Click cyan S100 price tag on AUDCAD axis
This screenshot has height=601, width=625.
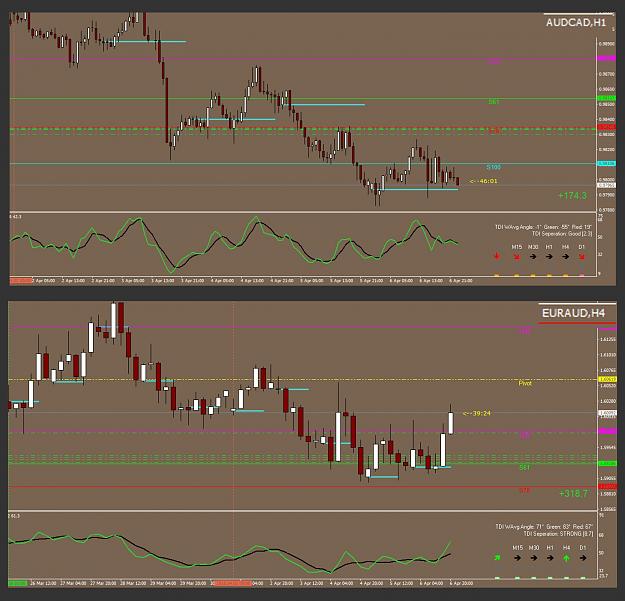click(x=606, y=163)
